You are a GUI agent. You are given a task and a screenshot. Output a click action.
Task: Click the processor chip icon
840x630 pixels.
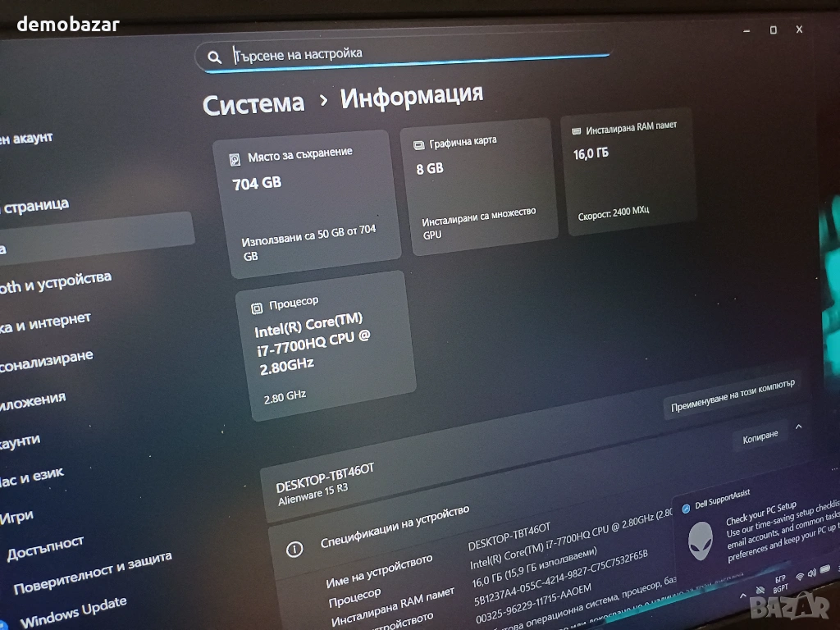[257, 307]
